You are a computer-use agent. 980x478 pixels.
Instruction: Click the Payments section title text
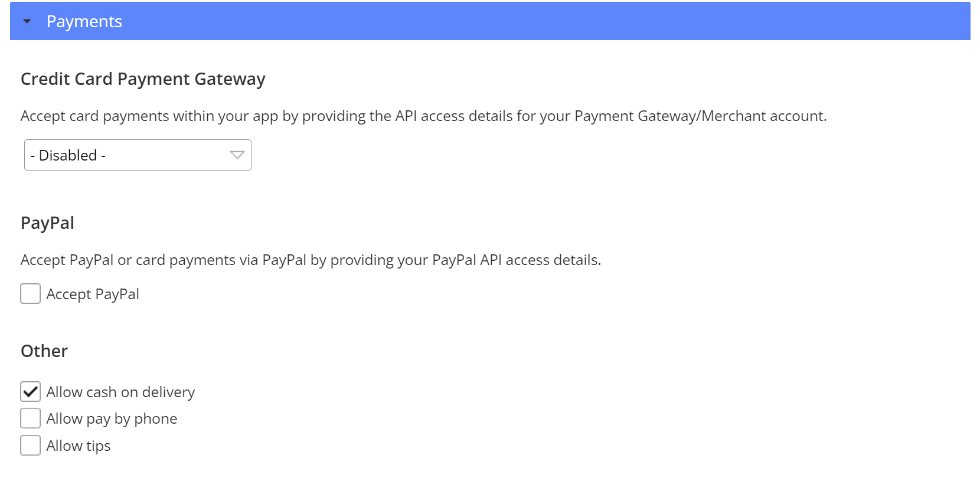[x=84, y=21]
